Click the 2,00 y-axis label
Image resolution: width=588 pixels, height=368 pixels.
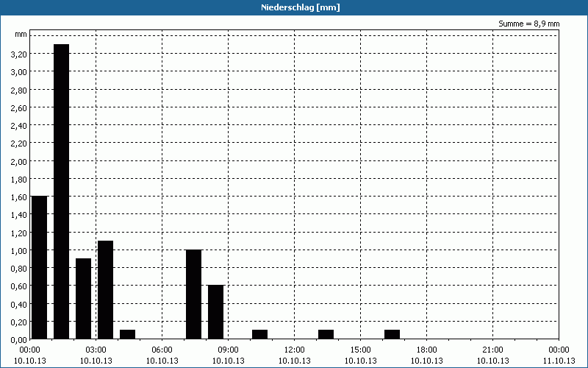point(19,161)
